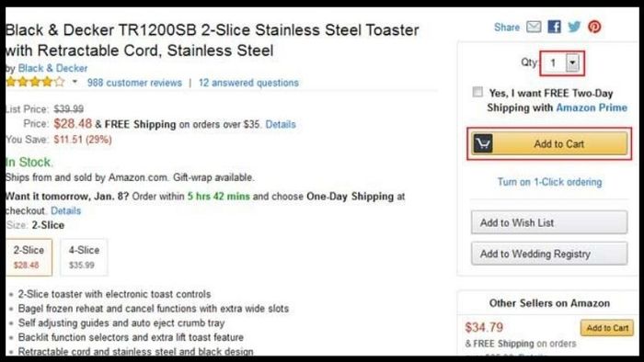644x362 pixels.
Task: Add item to Wedding Registry
Action: click(x=549, y=254)
